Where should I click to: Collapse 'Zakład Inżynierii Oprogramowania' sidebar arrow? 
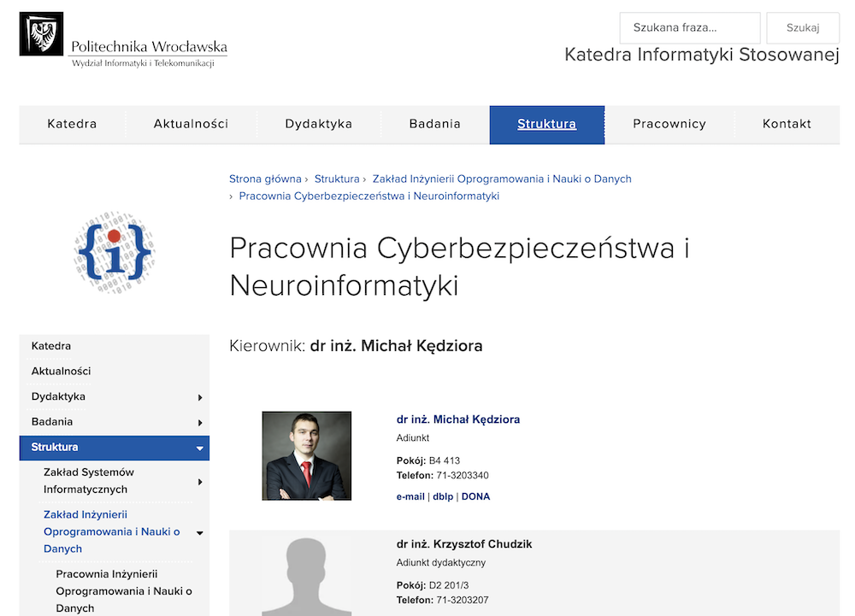coord(199,532)
